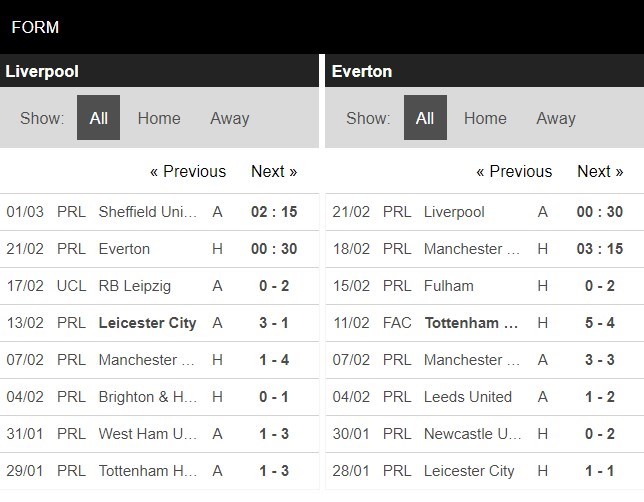Go to Previous Everton matches
The image size is (644, 502).
tap(514, 171)
